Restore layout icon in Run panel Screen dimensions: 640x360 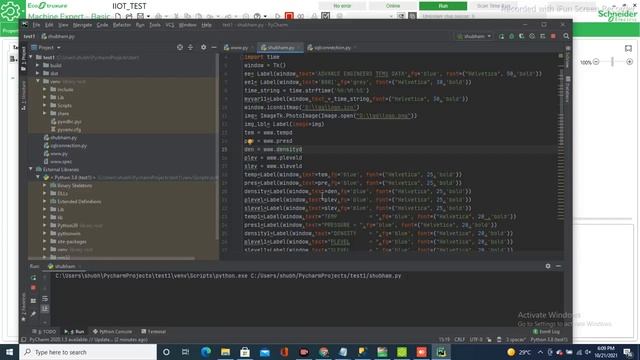point(33,301)
